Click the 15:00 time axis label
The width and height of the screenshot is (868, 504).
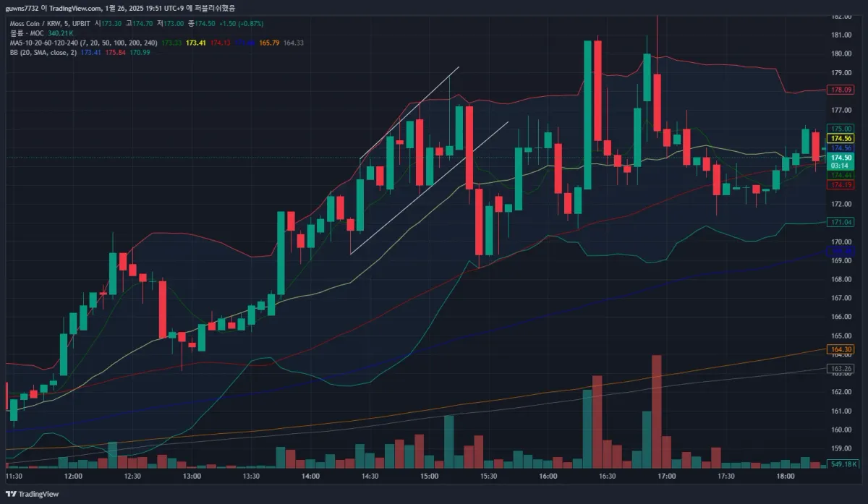(x=429, y=477)
